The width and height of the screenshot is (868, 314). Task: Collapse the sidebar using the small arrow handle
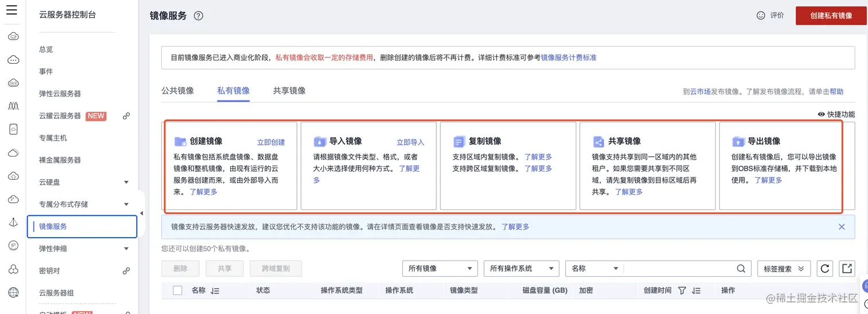pyautogui.click(x=142, y=214)
